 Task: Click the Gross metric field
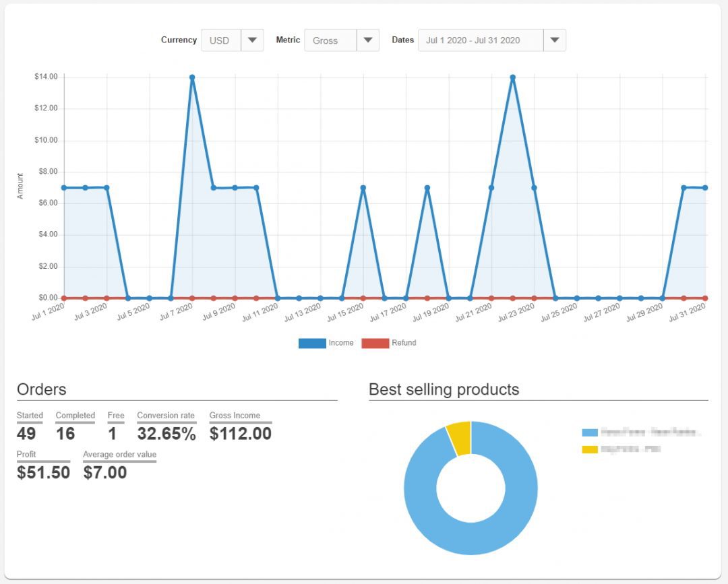pos(330,40)
